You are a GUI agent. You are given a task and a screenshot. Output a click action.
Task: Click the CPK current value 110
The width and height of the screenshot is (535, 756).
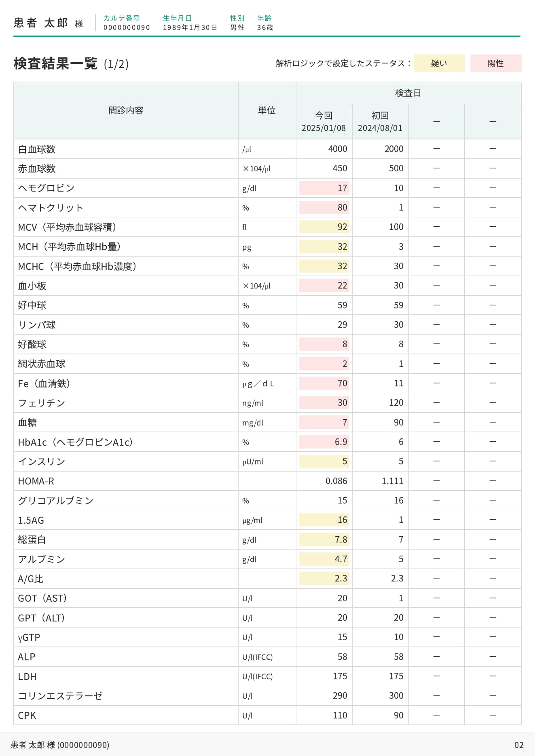(340, 715)
